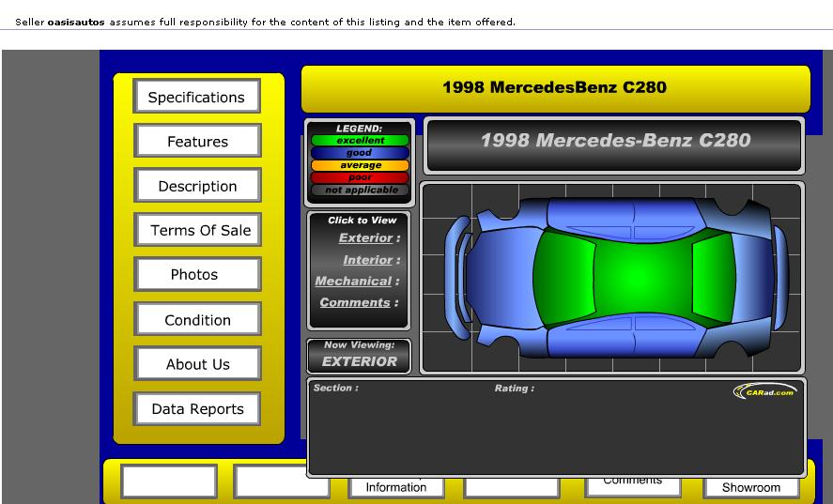The image size is (833, 504).
Task: Open the Features section
Action: click(197, 141)
